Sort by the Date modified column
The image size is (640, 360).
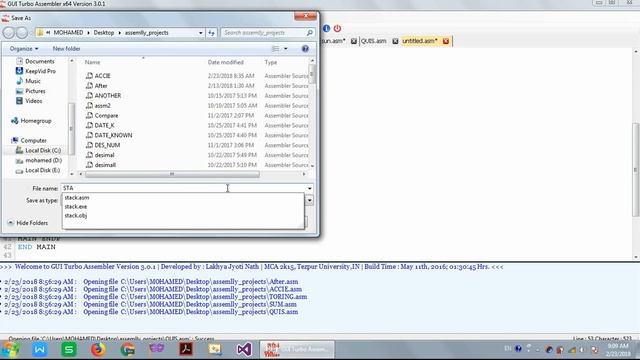coord(225,62)
